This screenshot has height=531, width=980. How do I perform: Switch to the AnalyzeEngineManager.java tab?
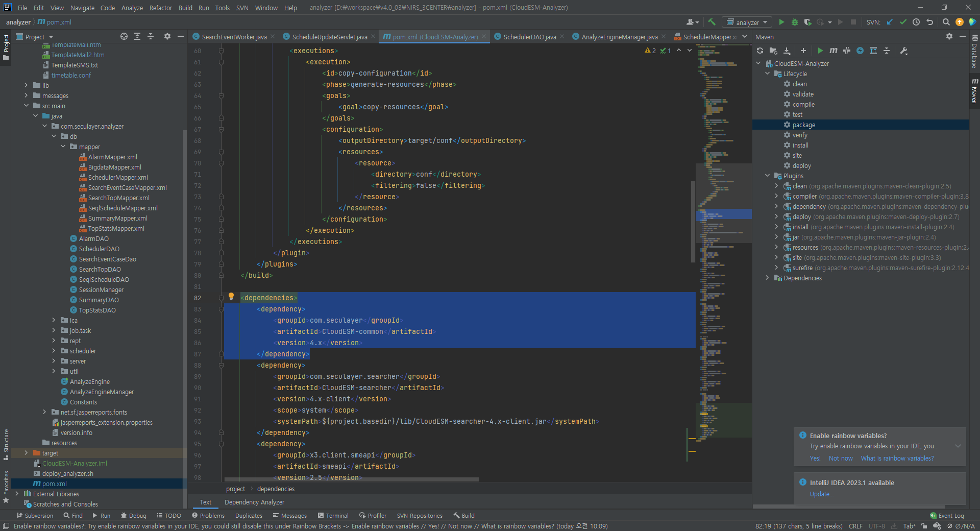coord(619,37)
